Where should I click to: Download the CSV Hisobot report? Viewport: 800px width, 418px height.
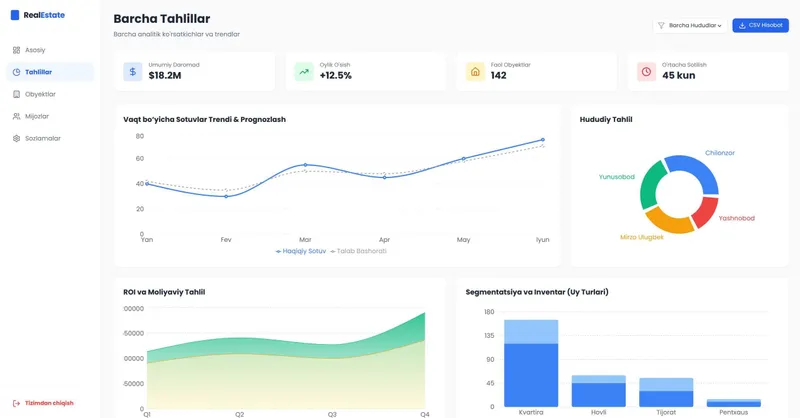tap(760, 26)
